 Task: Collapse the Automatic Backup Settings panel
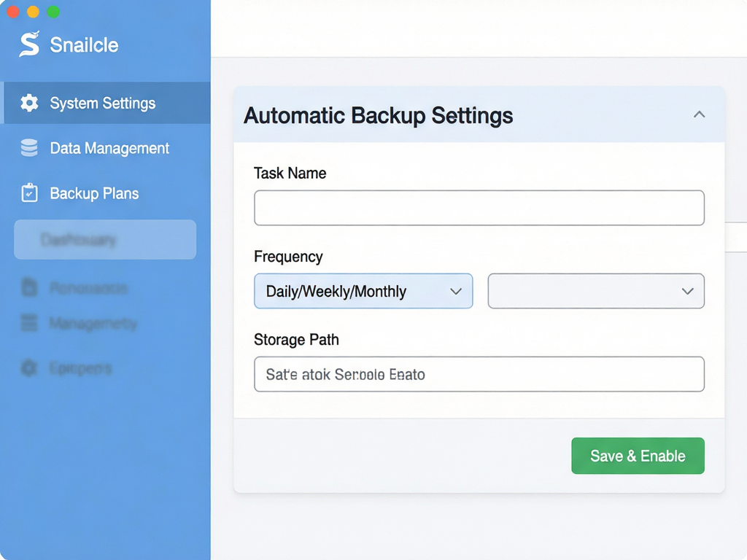pyautogui.click(x=699, y=114)
